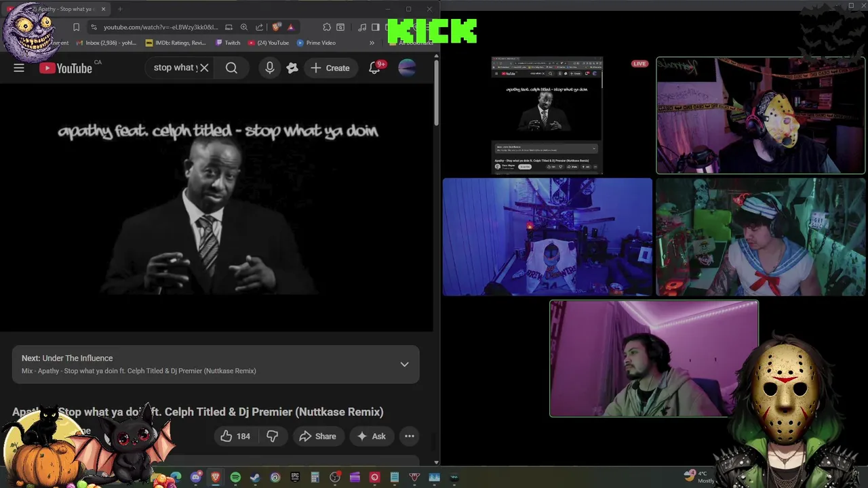This screenshot has height=488, width=868.
Task: Open zoom control in address bar
Action: 244,27
